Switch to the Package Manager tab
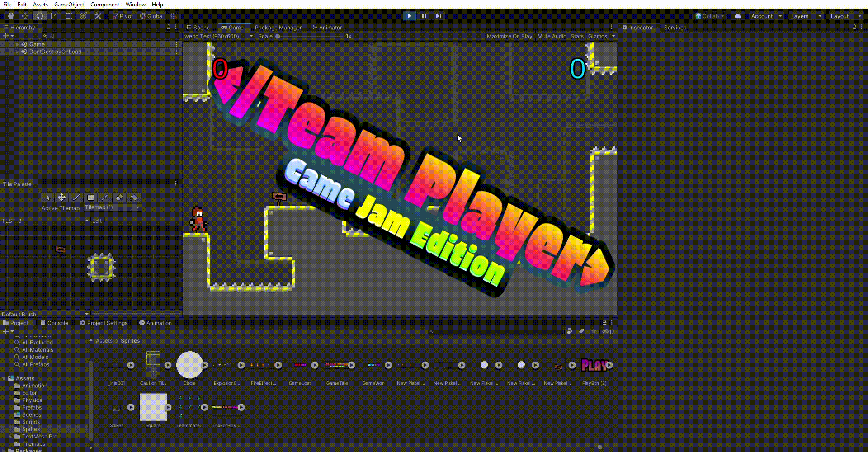868x452 pixels. (x=278, y=27)
